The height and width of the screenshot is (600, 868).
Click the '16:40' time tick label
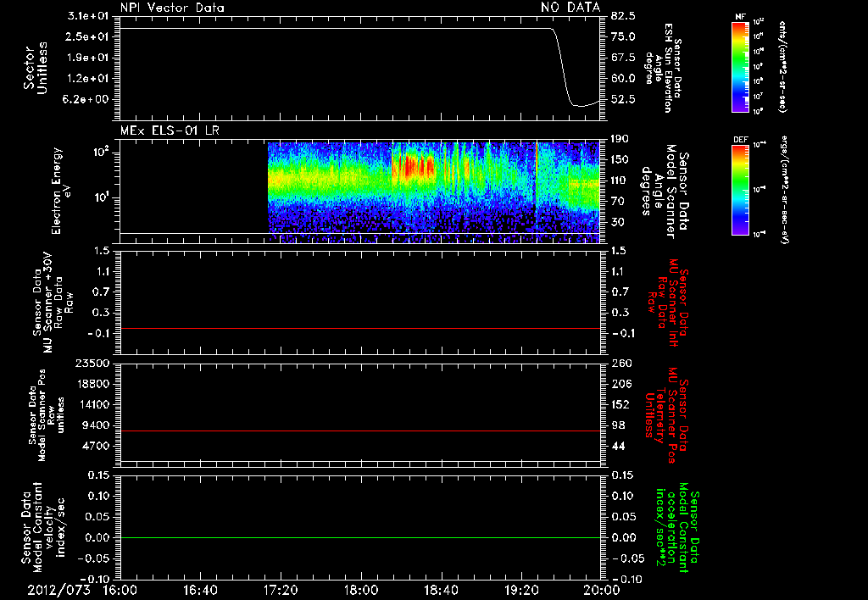click(x=200, y=590)
